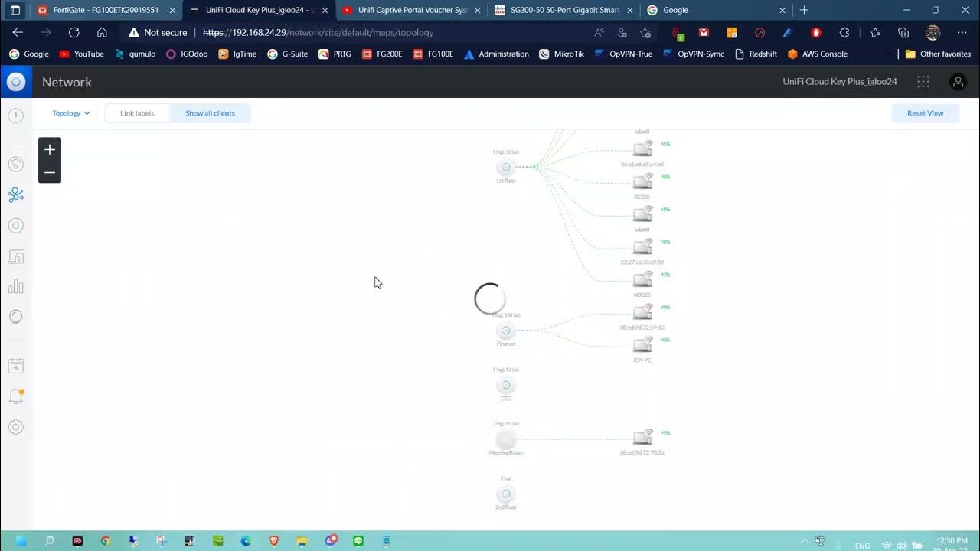Viewport: 980px width, 551px height.
Task: Open the Insights bar chart icon in the sidebar
Action: (16, 287)
